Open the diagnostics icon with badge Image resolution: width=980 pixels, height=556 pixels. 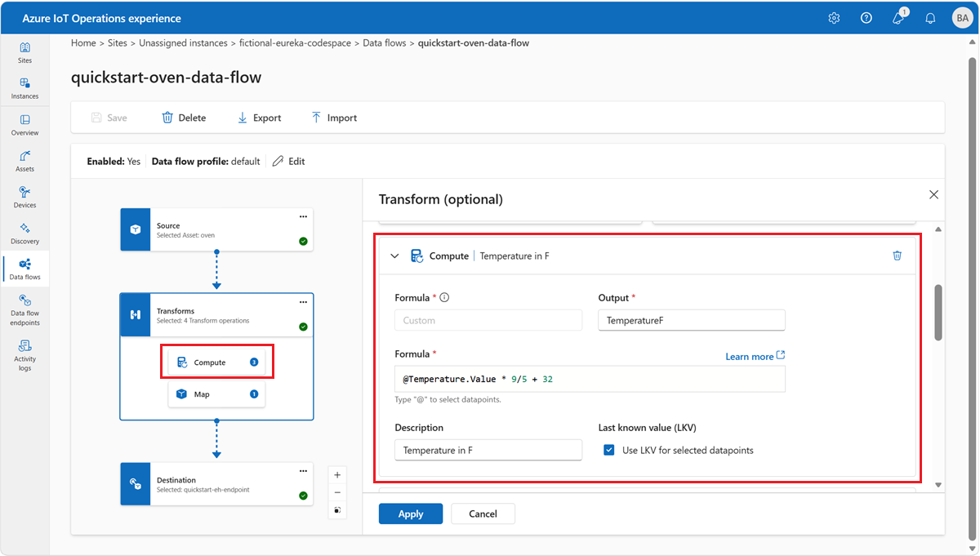pos(899,17)
